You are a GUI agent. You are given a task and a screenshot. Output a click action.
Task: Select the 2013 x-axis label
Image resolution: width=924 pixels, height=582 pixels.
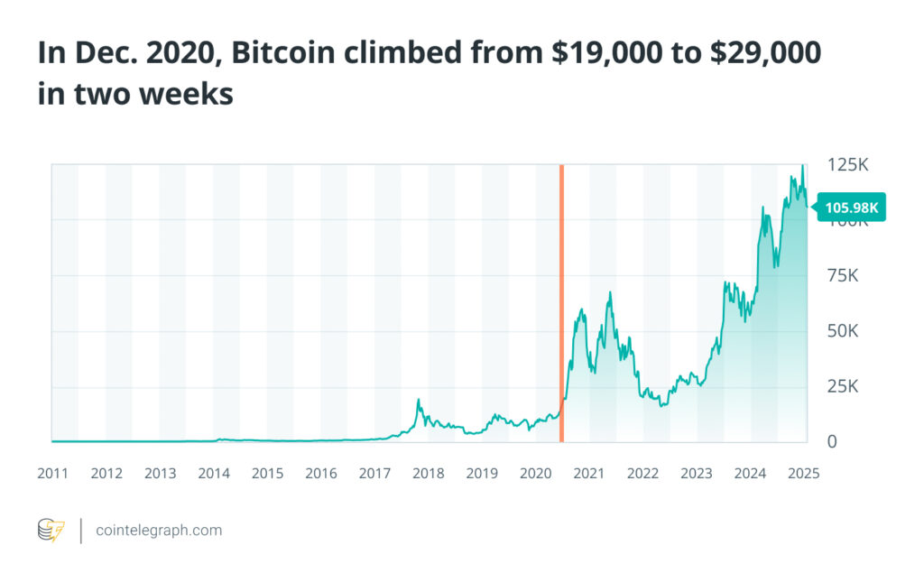pyautogui.click(x=161, y=473)
